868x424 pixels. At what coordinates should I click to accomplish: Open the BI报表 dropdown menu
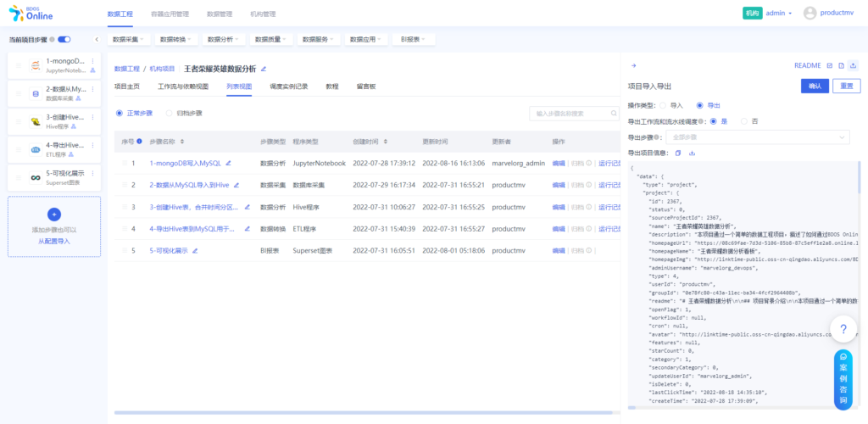[414, 40]
